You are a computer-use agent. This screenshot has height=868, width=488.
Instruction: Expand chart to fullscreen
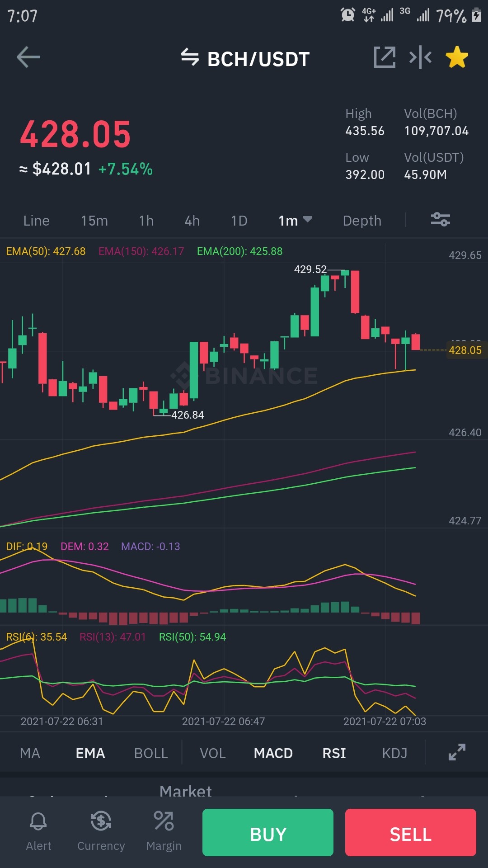(457, 752)
